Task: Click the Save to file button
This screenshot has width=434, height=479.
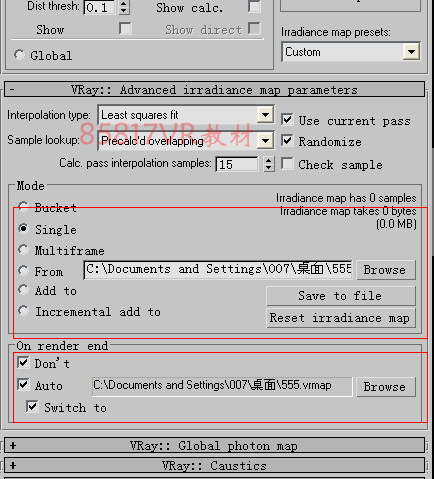Action: pos(341,296)
